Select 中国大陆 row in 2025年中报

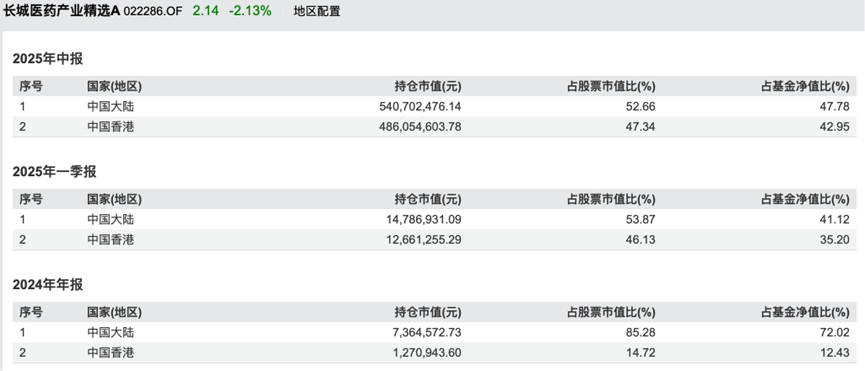[x=431, y=106]
